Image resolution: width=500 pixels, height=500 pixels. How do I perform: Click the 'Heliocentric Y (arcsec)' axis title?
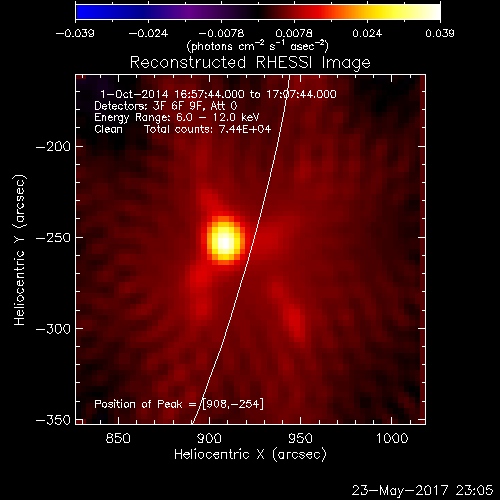click(x=20, y=250)
